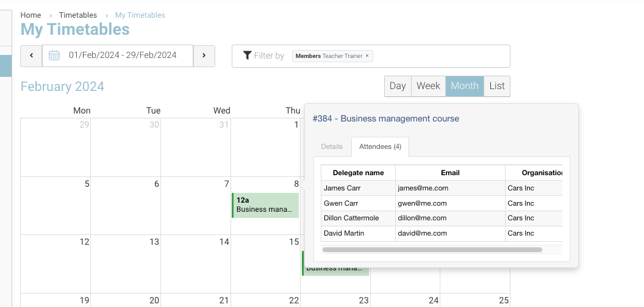Open #384 Business management course link
This screenshot has height=307, width=644.
[385, 118]
